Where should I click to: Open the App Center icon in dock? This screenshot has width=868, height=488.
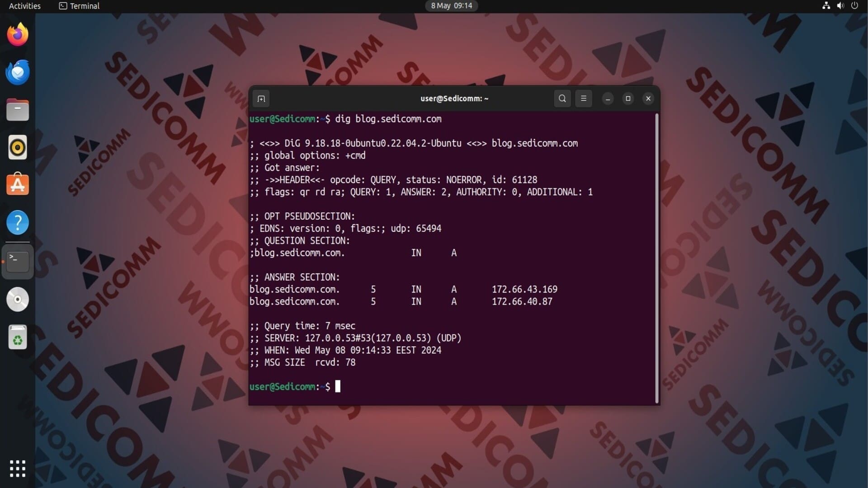tap(18, 185)
